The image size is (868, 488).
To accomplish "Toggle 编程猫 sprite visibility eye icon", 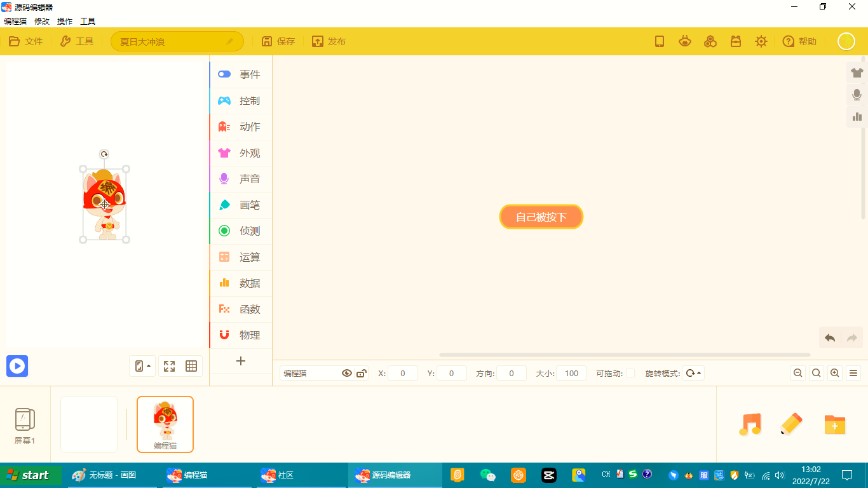I will 347,373.
